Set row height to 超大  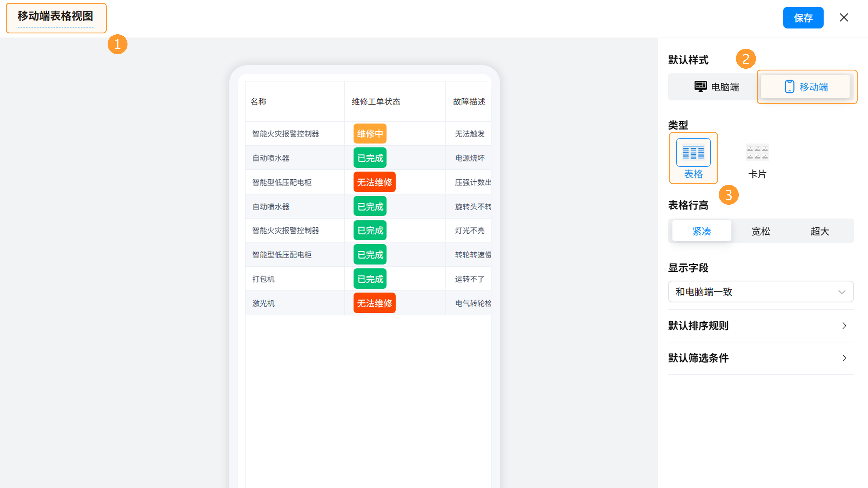[819, 231]
